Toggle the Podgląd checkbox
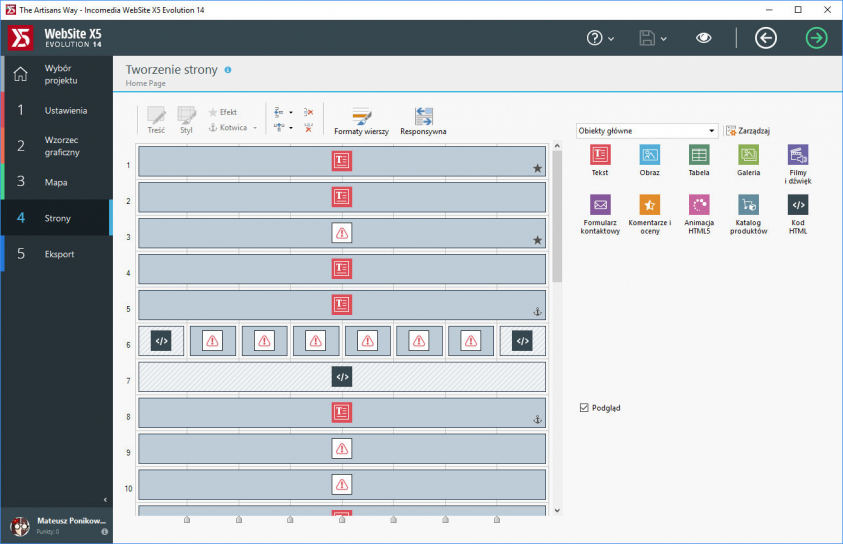 click(584, 408)
